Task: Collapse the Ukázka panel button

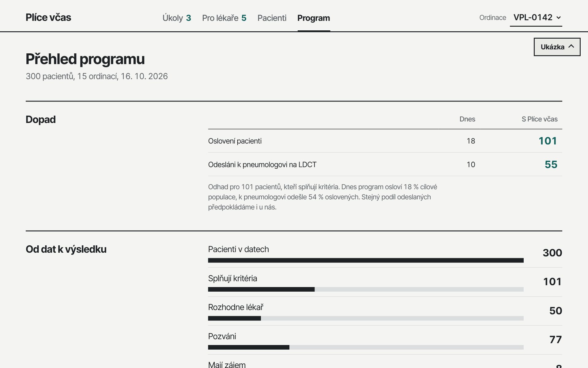Action: (557, 47)
